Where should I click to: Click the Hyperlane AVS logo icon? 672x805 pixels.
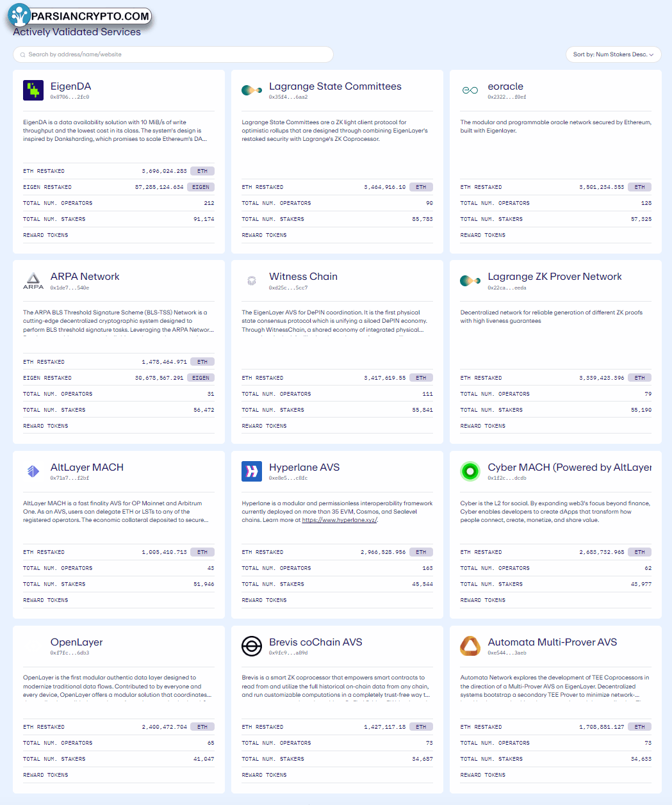point(252,471)
